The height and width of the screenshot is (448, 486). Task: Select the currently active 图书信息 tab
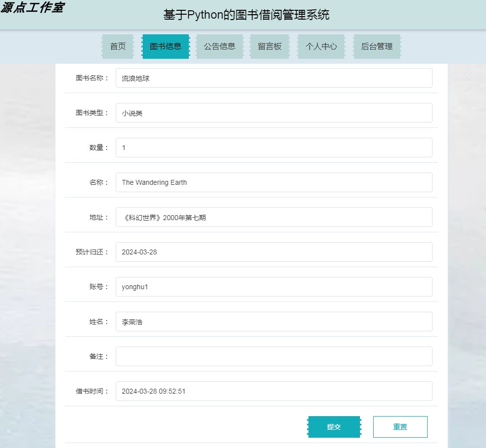pyautogui.click(x=165, y=47)
